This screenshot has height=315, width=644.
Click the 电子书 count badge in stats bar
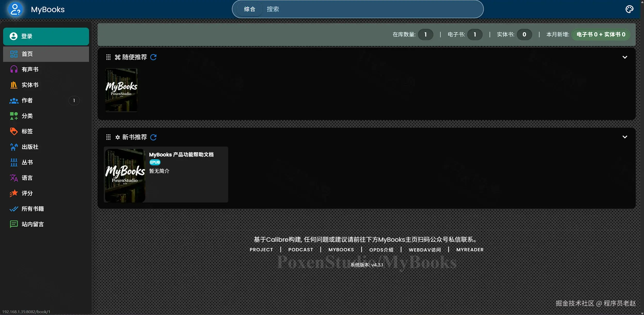475,34
